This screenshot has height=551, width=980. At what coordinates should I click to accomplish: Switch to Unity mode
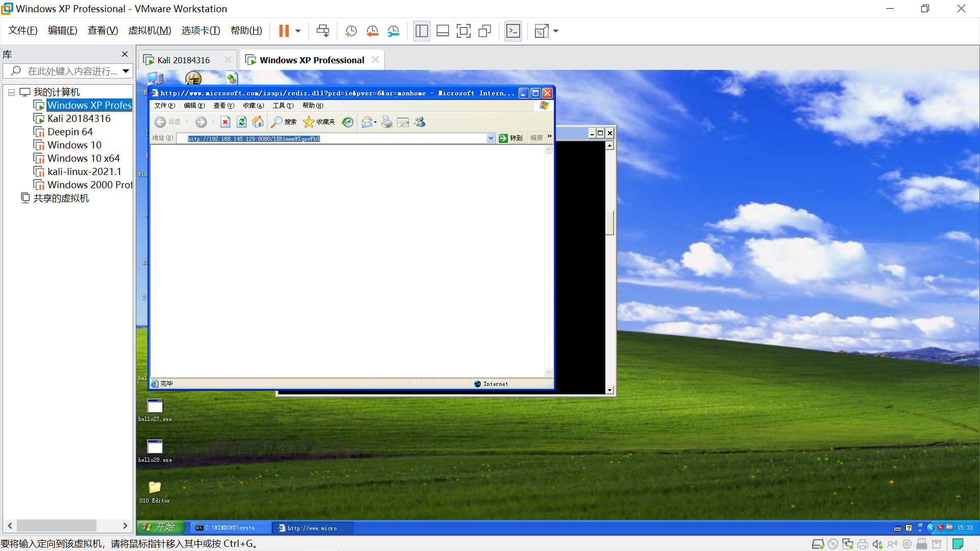(484, 31)
